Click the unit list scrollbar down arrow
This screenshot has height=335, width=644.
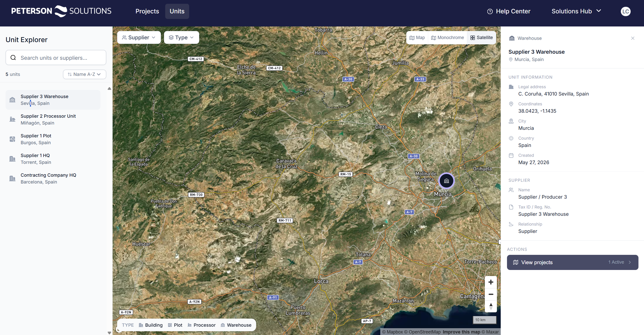tap(109, 333)
